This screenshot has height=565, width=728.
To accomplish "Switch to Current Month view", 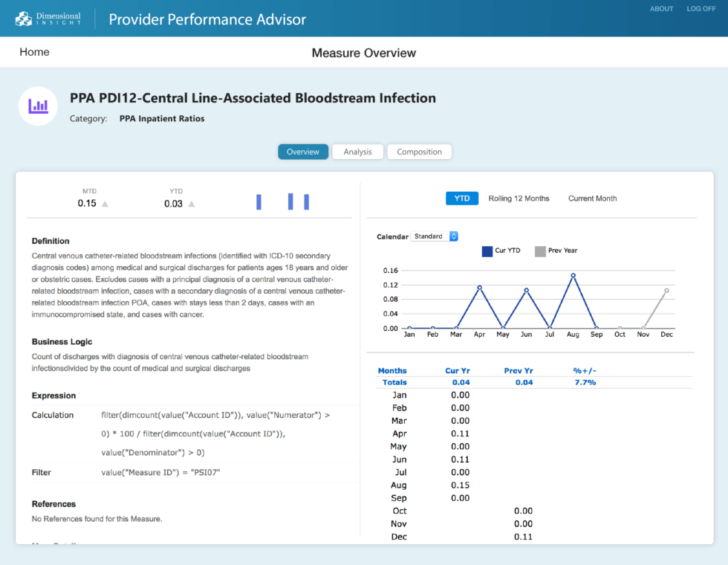I will point(592,198).
